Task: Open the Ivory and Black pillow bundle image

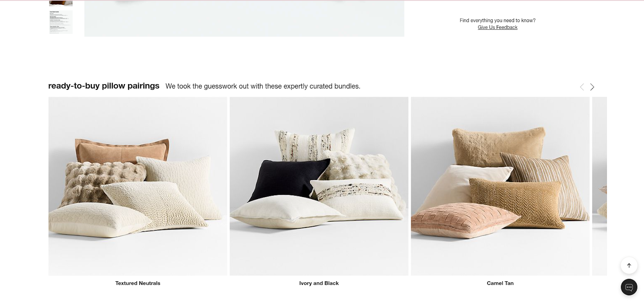Action: [319, 186]
